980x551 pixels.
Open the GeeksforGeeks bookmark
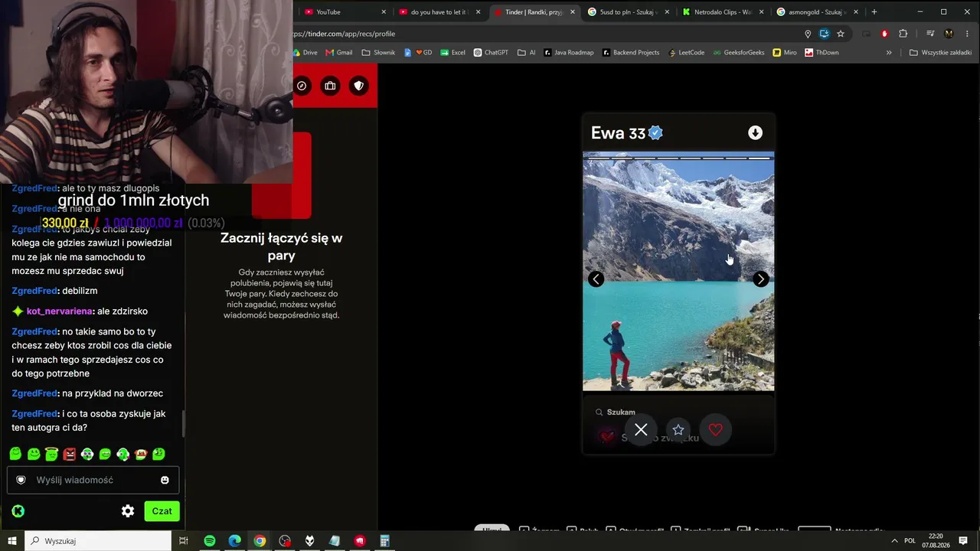[739, 53]
